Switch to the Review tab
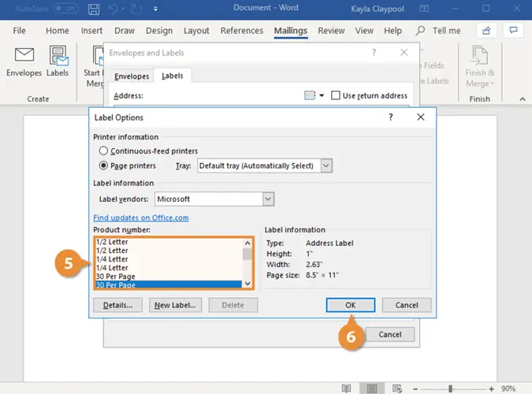 pyautogui.click(x=331, y=31)
